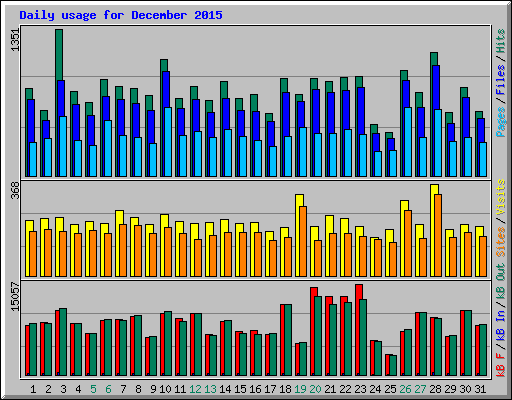This screenshot has height=400, width=512.
Task: Select the tallest red kB F bar on day 23
Action: [x=359, y=330]
